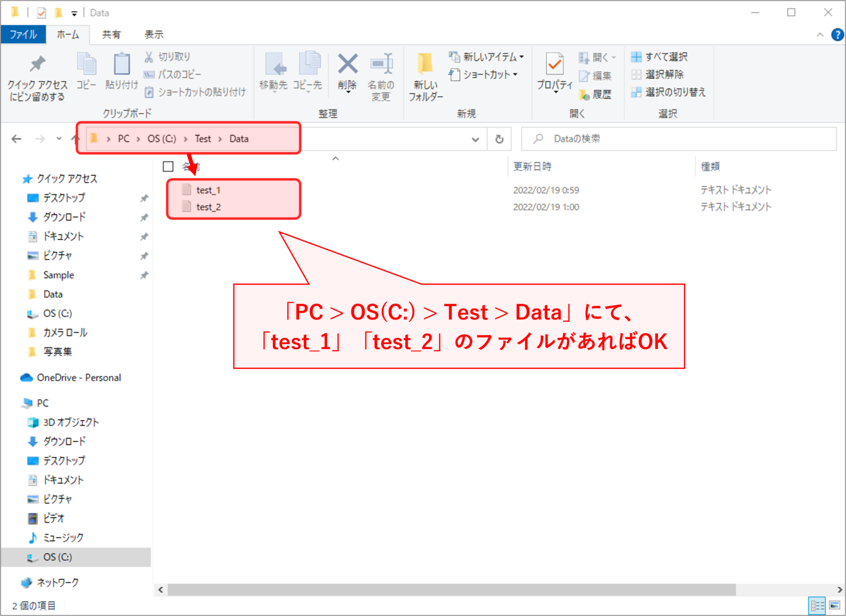Image resolution: width=846 pixels, height=616 pixels.
Task: Pin to Quick Access (クイックアクセスにピン留め) icon
Action: tap(38, 65)
